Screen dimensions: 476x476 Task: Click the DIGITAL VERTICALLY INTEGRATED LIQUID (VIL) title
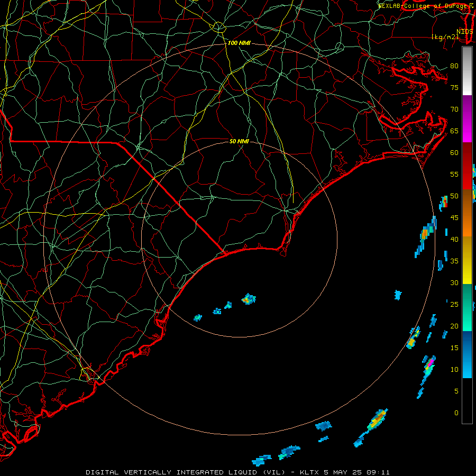186,472
